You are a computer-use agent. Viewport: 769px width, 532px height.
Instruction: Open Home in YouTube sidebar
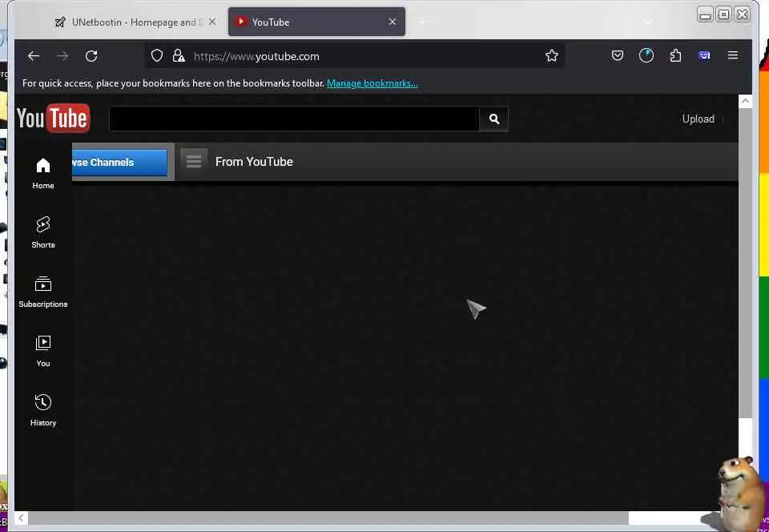[x=43, y=174]
